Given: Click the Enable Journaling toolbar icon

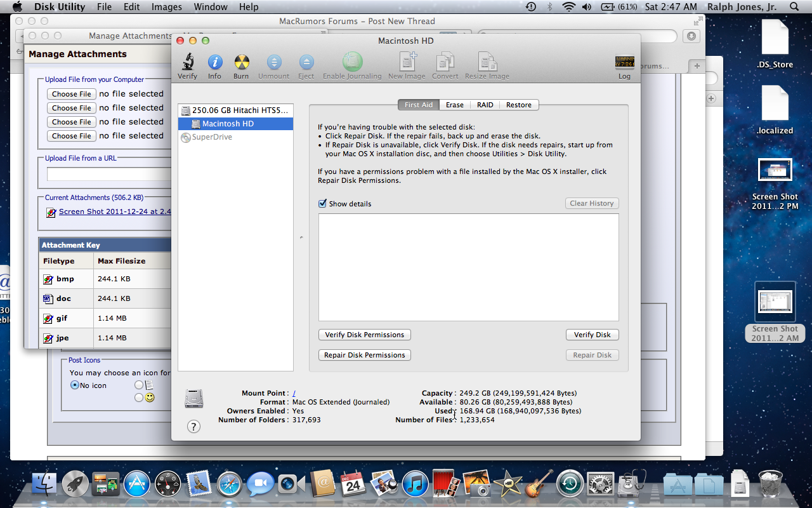Looking at the screenshot, I should click(x=352, y=62).
